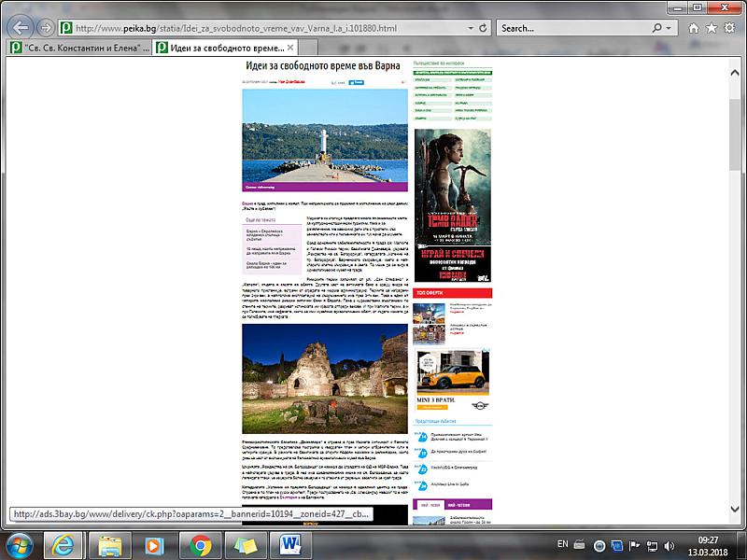Screen dimensions: 747x560
Task: Open the Home page icon
Action: point(692,28)
